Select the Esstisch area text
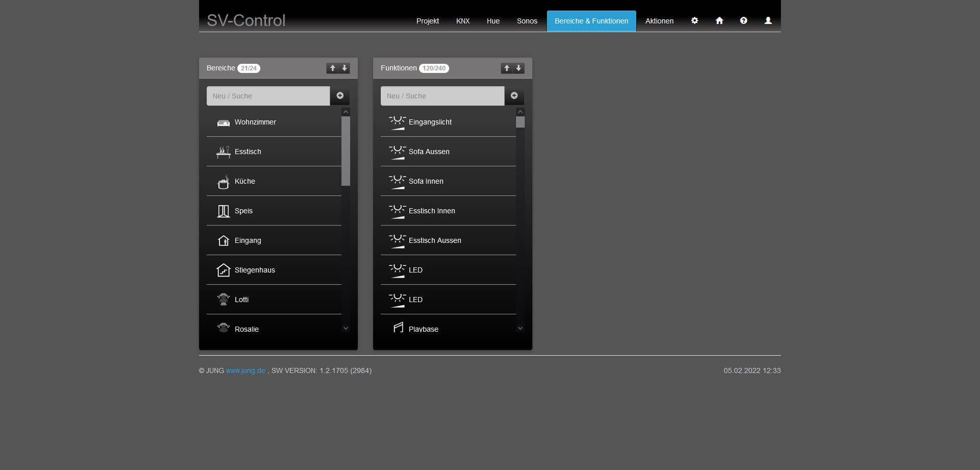 point(248,152)
